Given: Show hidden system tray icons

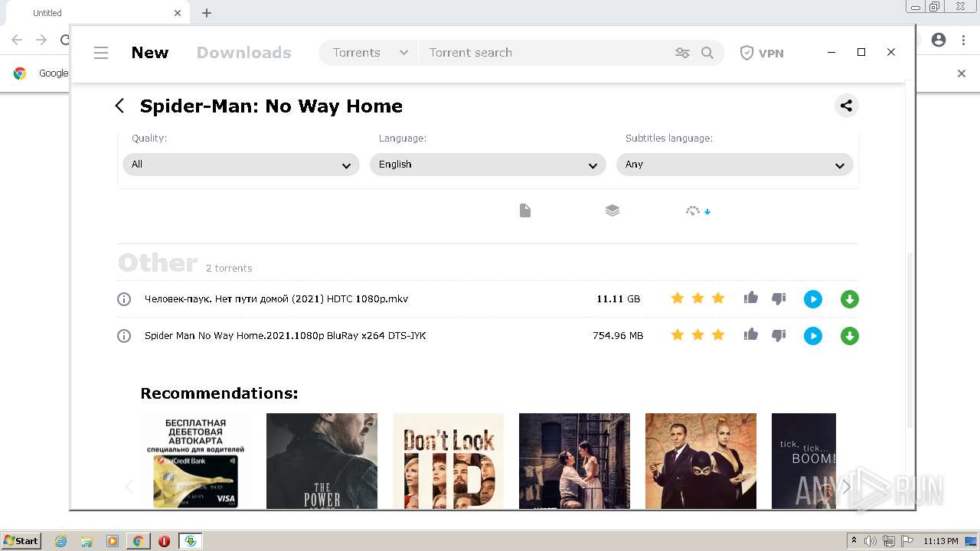Looking at the screenshot, I should [x=854, y=541].
